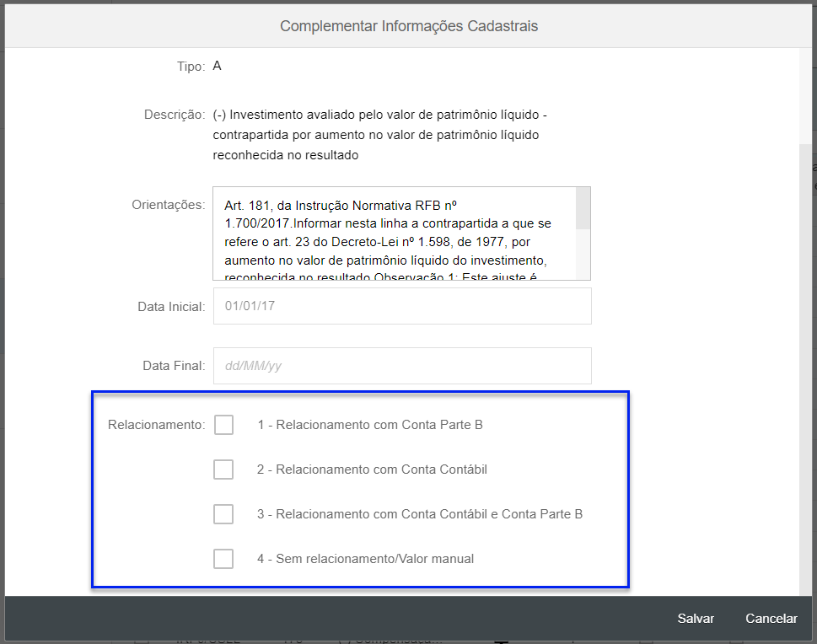This screenshot has height=644, width=817.
Task: Click the 'Orientações:' label
Action: click(x=169, y=205)
